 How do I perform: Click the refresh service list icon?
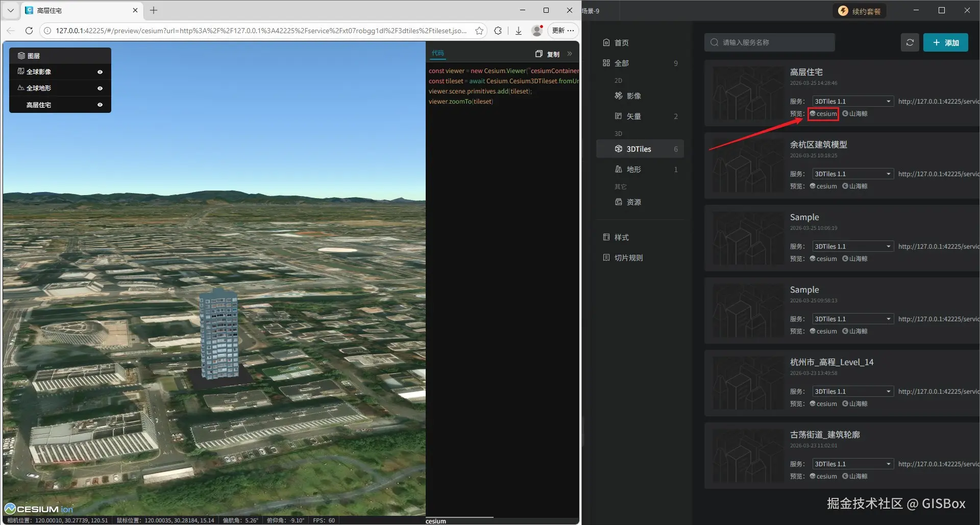(910, 42)
